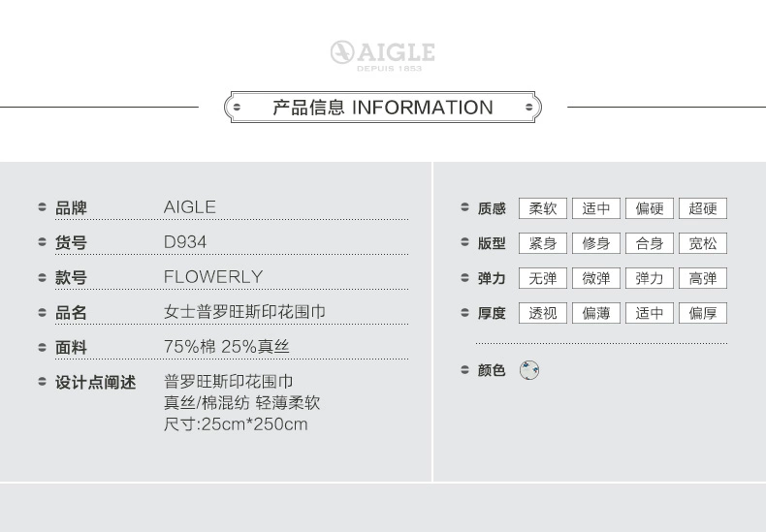Image resolution: width=766 pixels, height=532 pixels.
Task: Choose the 高弹 elasticity option
Action: pos(703,278)
